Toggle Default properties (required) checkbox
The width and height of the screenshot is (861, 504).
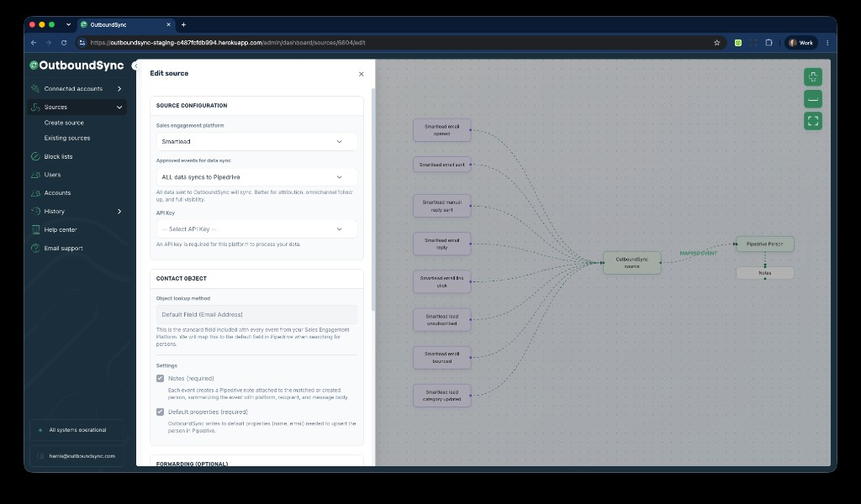[x=161, y=412]
